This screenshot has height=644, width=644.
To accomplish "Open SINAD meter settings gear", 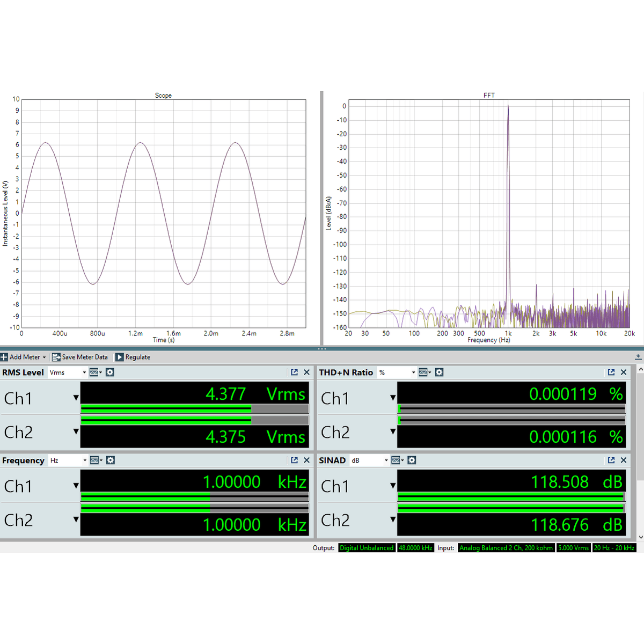I will (412, 460).
